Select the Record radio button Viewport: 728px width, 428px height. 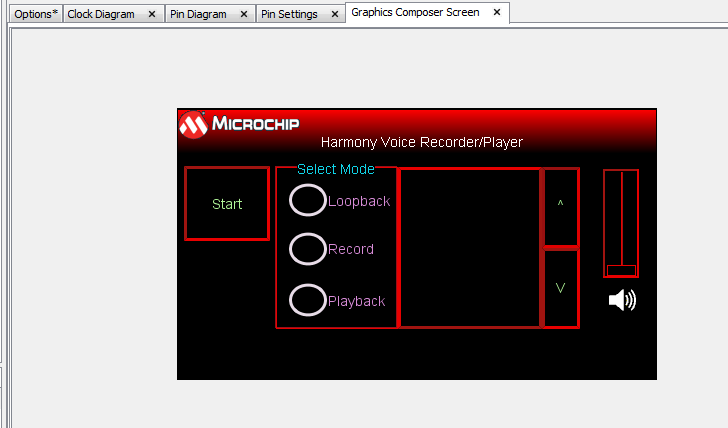click(308, 249)
